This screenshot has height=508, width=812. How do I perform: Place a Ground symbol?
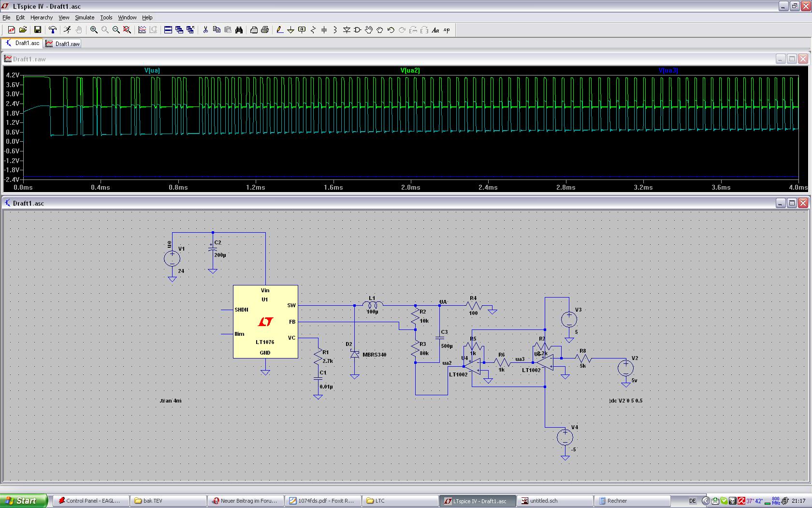[291, 30]
